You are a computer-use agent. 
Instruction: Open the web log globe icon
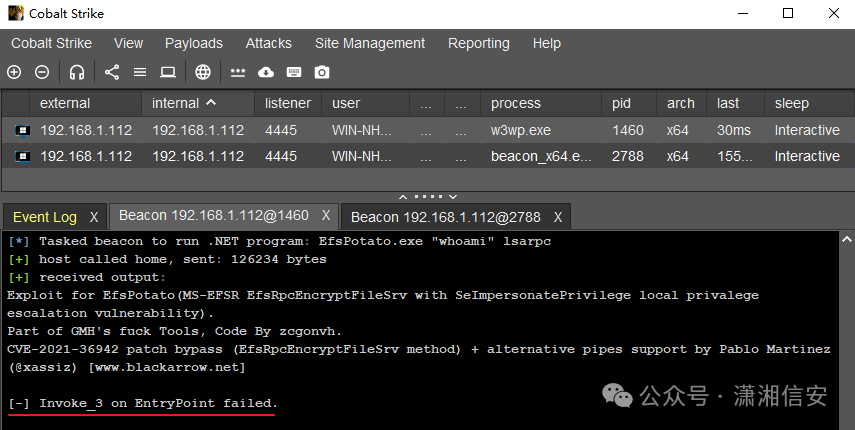(x=203, y=72)
